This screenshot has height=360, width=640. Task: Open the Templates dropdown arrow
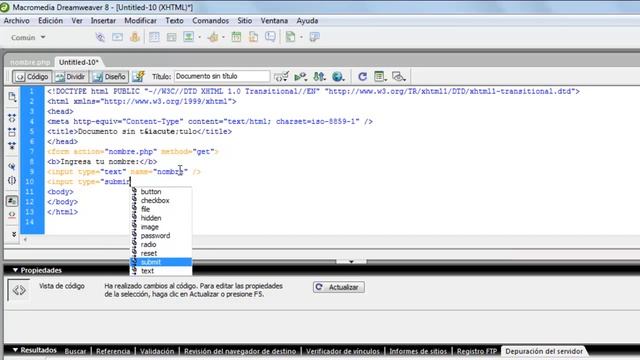[301, 38]
